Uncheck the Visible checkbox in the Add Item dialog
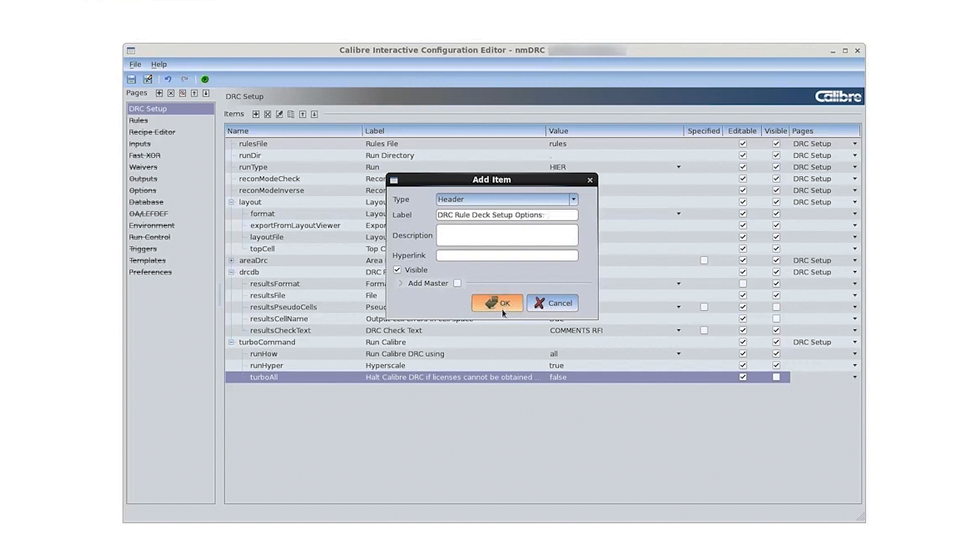Viewport: 980px width, 551px height. pos(397,270)
